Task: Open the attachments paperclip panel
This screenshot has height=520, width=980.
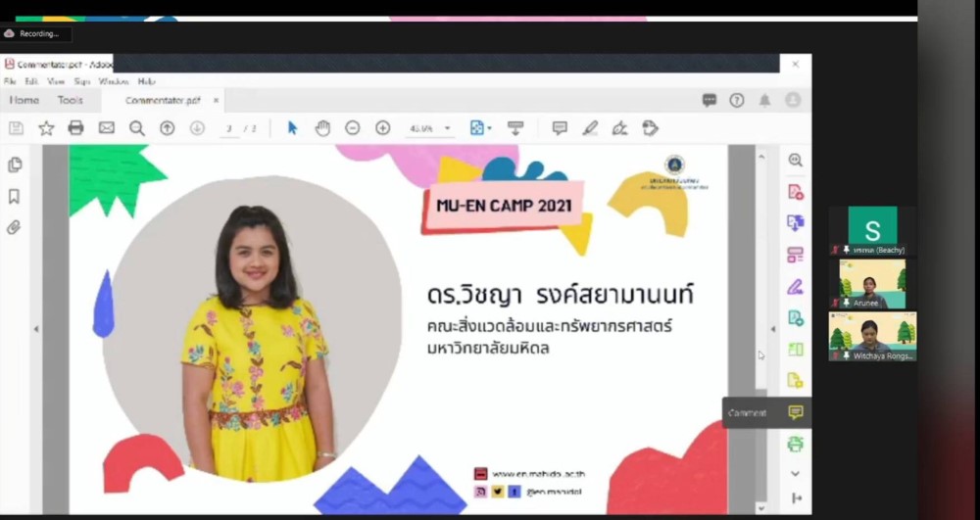Action: pos(14,227)
